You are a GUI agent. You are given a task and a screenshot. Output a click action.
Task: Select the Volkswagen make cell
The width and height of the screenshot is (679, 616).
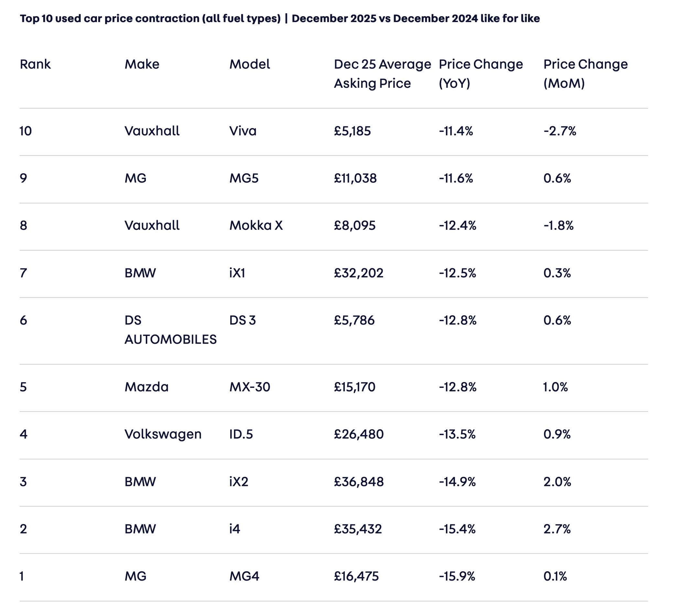pos(163,434)
